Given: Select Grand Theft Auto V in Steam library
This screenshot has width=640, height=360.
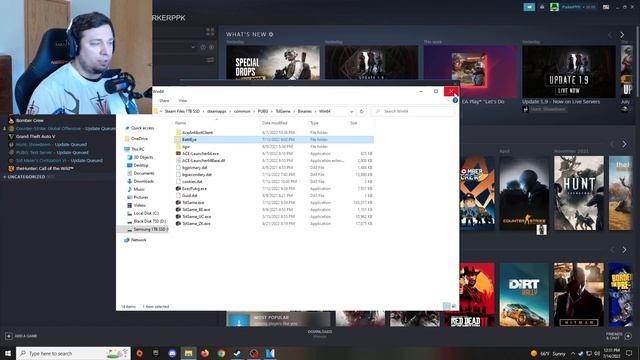Looking at the screenshot, I should [x=36, y=136].
